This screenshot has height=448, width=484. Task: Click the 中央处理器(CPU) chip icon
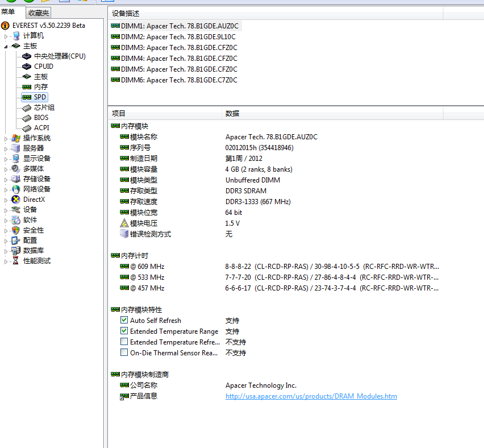tap(27, 56)
